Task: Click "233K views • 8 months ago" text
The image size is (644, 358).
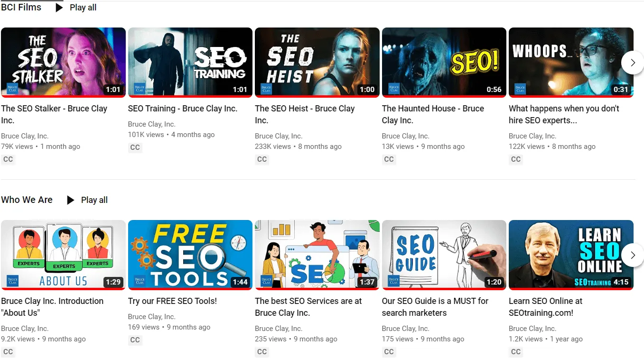Action: [298, 147]
